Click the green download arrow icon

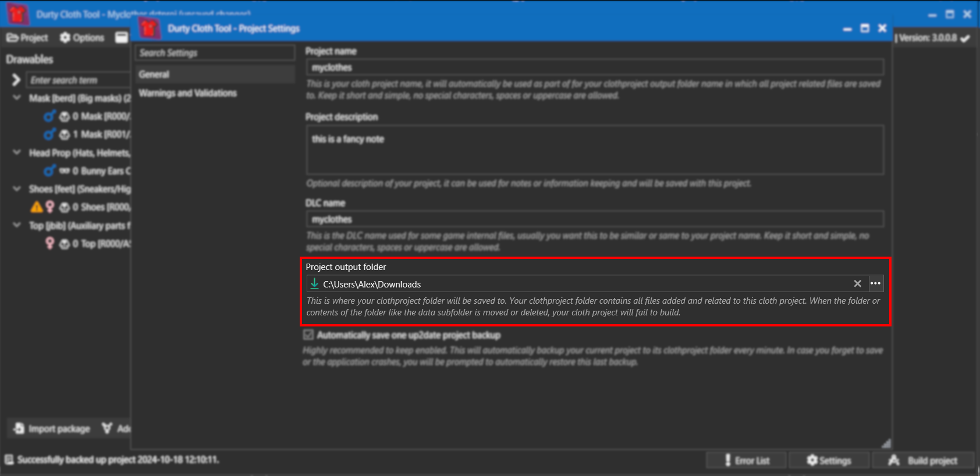click(314, 283)
